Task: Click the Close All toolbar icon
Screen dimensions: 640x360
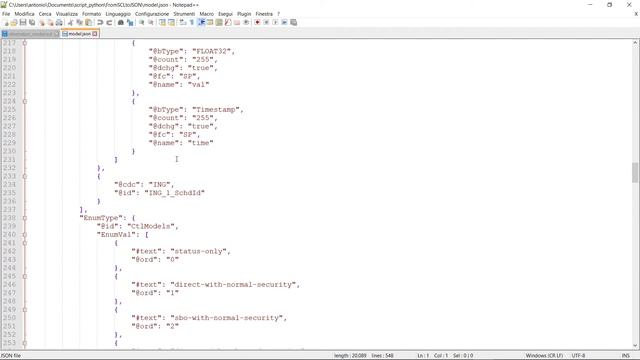Action: pyautogui.click(x=50, y=22)
